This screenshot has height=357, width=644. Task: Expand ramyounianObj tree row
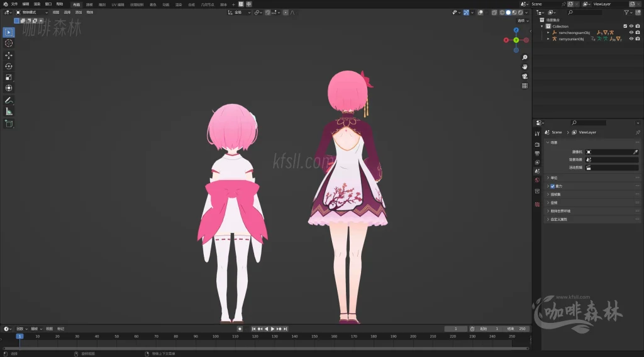(548, 38)
